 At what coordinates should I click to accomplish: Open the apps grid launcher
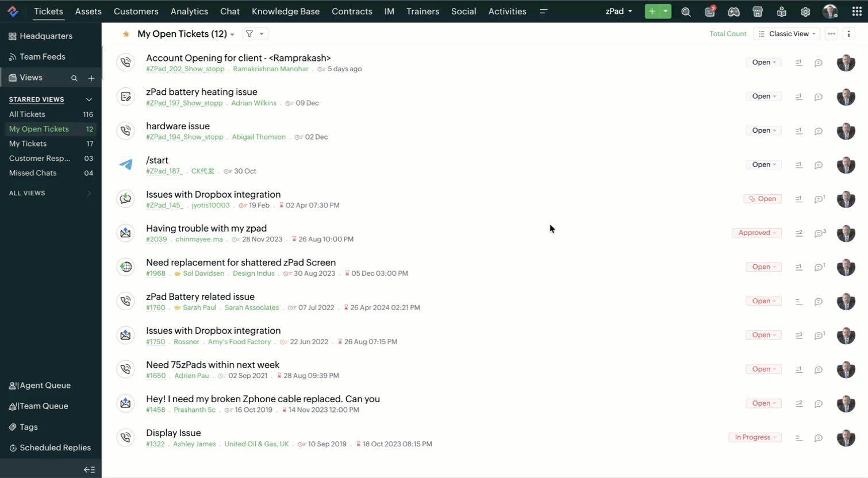pos(857,11)
